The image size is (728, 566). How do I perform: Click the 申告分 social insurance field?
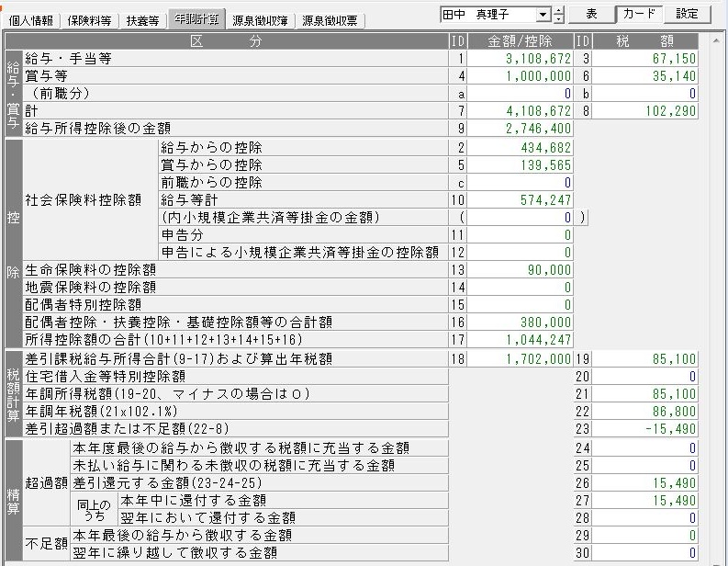pyautogui.click(x=521, y=234)
